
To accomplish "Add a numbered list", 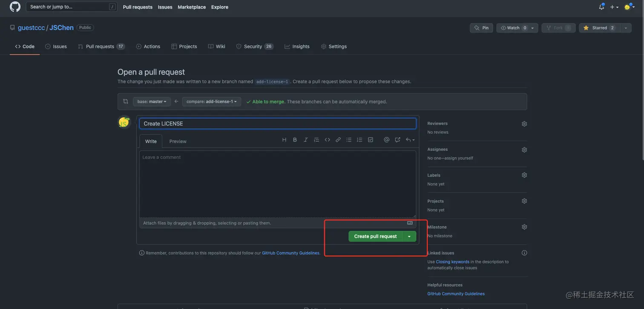I will click(x=359, y=140).
